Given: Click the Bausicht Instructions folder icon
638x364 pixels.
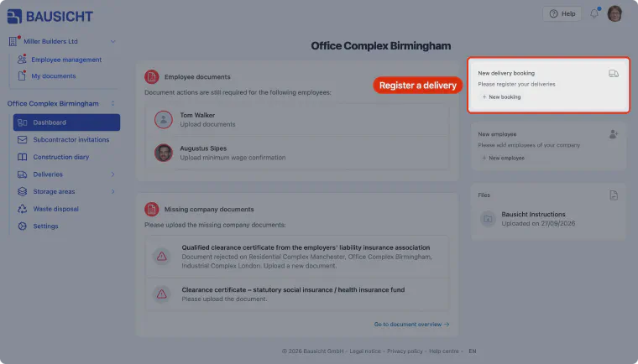Looking at the screenshot, I should click(x=488, y=219).
